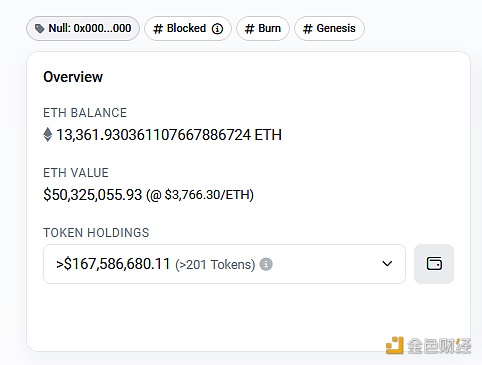Image resolution: width=482 pixels, height=365 pixels.
Task: Click the hash symbol in the Blocked tag
Action: tap(158, 29)
